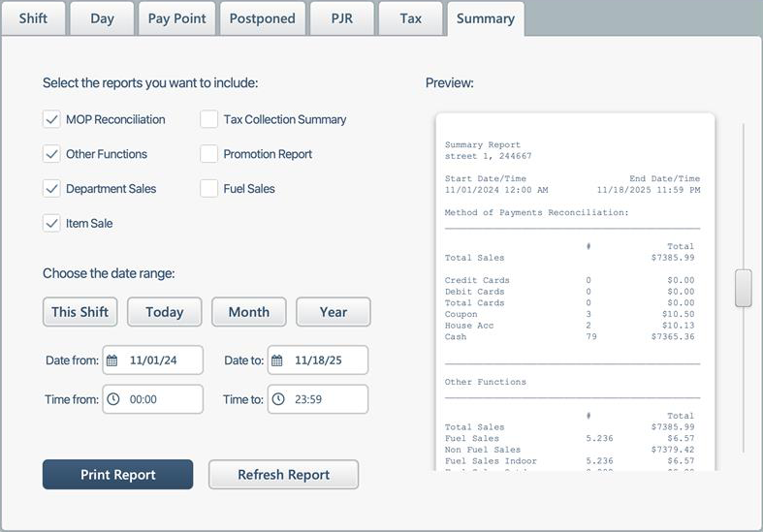The height and width of the screenshot is (532, 763).
Task: Click the Time to field 23:59
Action: click(x=318, y=399)
